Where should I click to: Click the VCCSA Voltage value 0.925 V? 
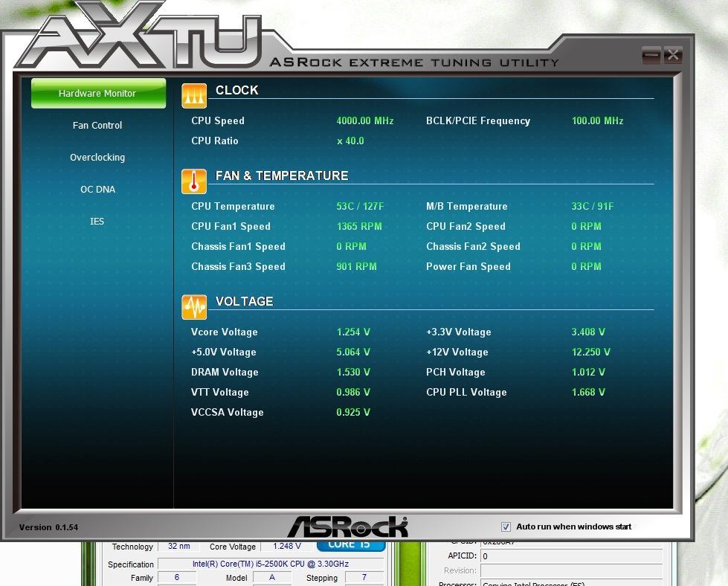[x=353, y=412]
